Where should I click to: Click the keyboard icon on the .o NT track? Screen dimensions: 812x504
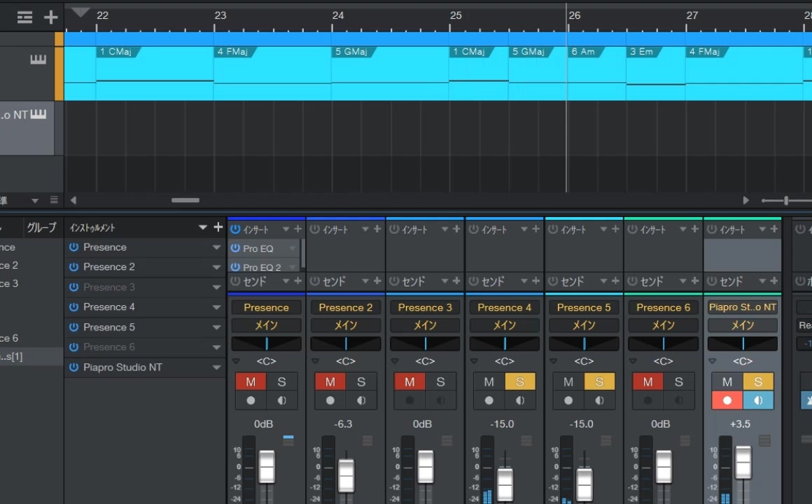(x=38, y=114)
